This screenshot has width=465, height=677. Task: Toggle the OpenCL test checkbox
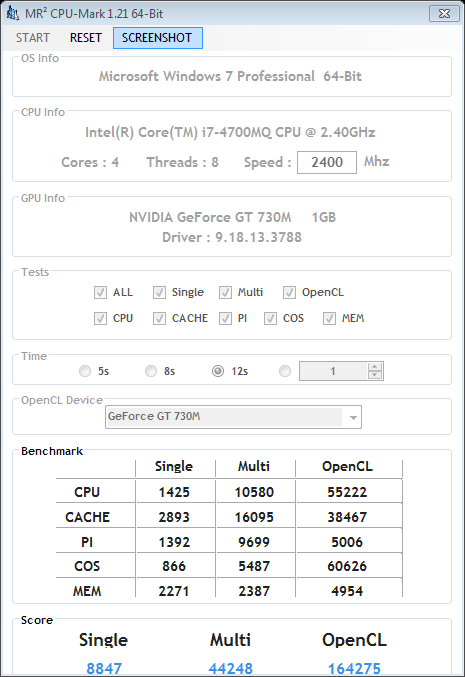(x=289, y=293)
